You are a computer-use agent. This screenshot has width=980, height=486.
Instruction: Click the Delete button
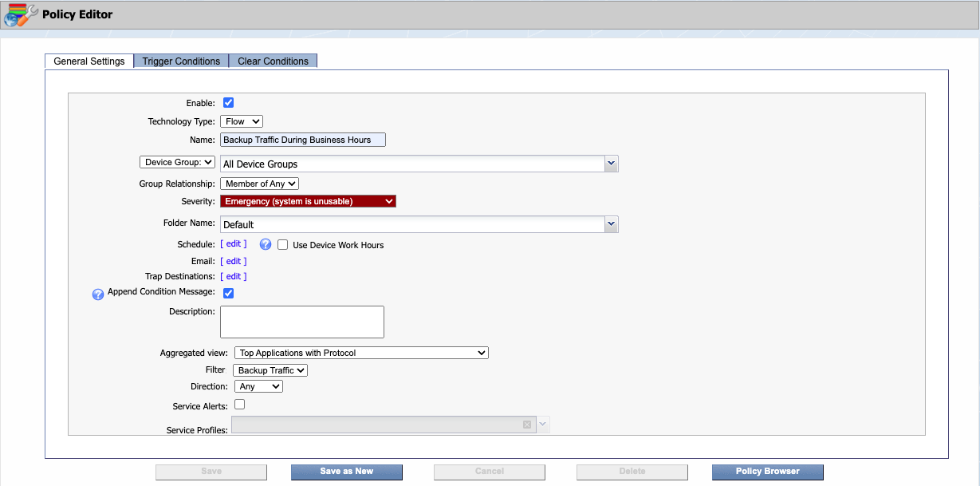point(632,472)
